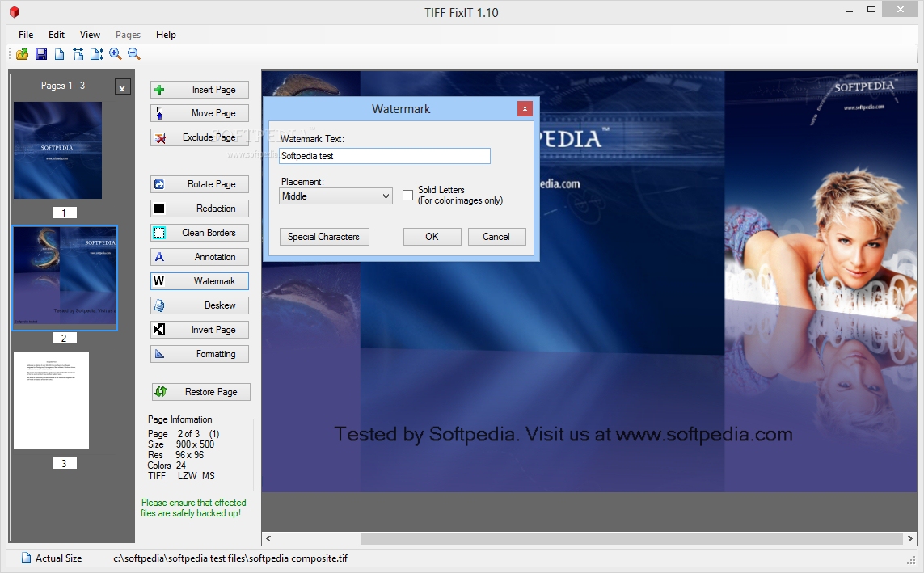Click the page number 1 label under its thumbnail
924x573 pixels.
[64, 213]
